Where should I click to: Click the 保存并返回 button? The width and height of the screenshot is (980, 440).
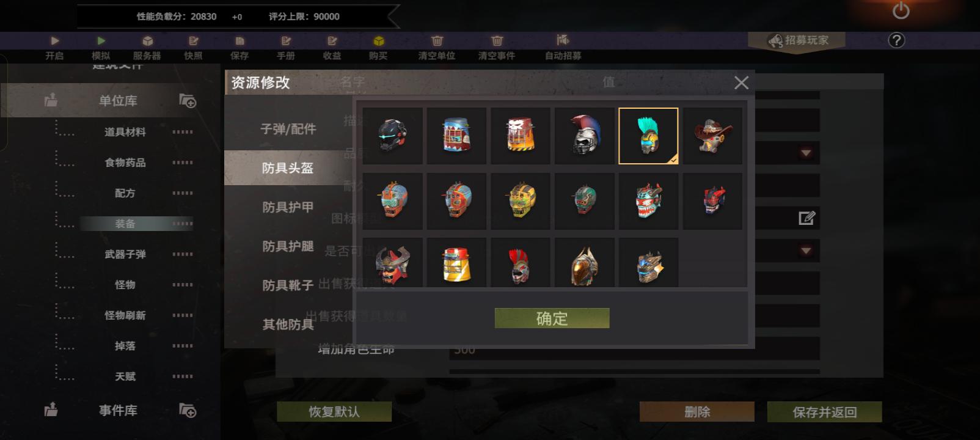tap(824, 412)
